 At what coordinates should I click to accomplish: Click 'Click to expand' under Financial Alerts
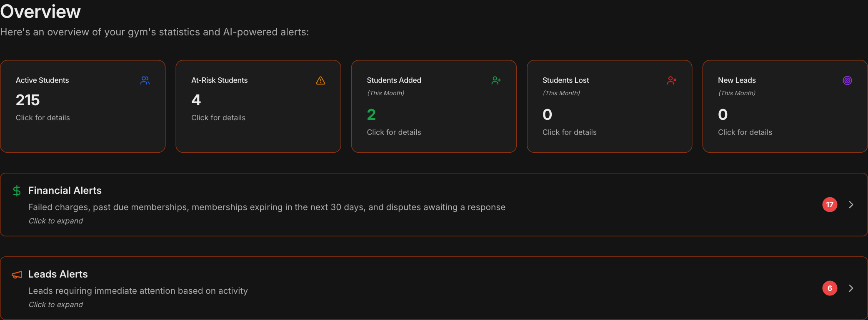(x=56, y=221)
